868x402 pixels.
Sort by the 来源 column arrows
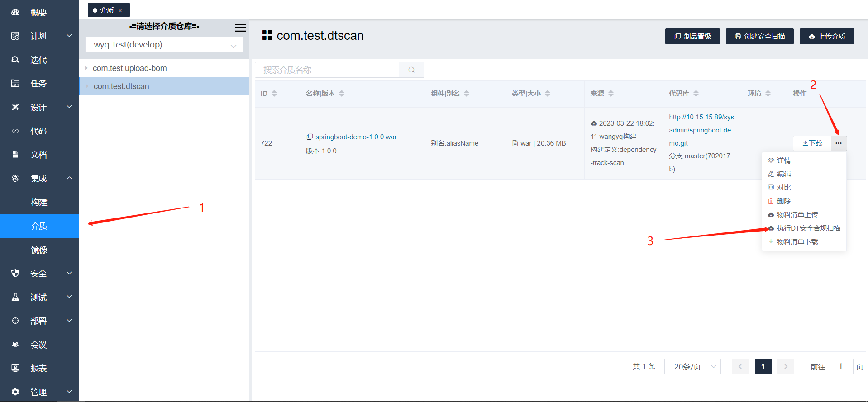point(611,94)
